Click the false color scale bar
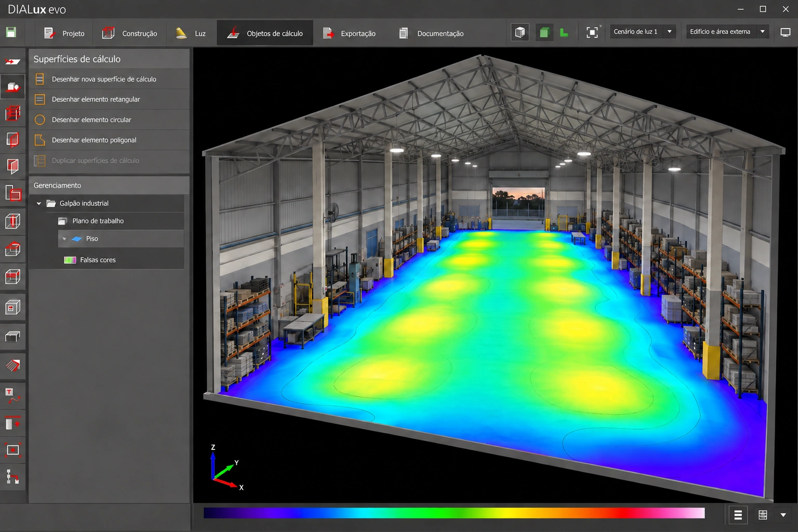Image resolution: width=798 pixels, height=532 pixels. click(x=454, y=513)
